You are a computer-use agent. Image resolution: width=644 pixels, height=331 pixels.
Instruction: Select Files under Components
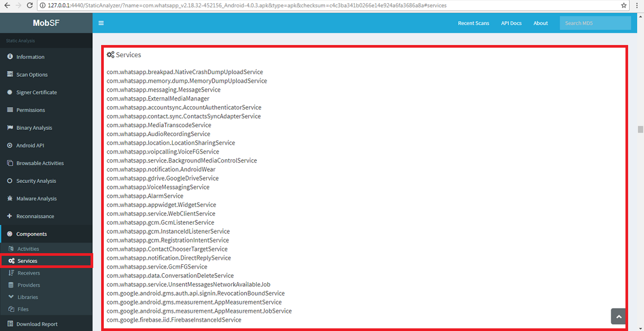pyautogui.click(x=46, y=309)
